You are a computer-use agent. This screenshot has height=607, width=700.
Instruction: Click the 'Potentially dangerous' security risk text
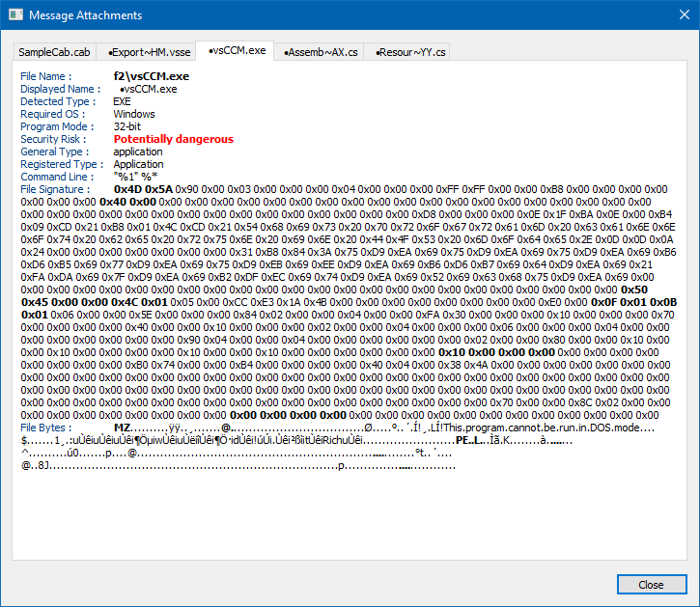173,139
